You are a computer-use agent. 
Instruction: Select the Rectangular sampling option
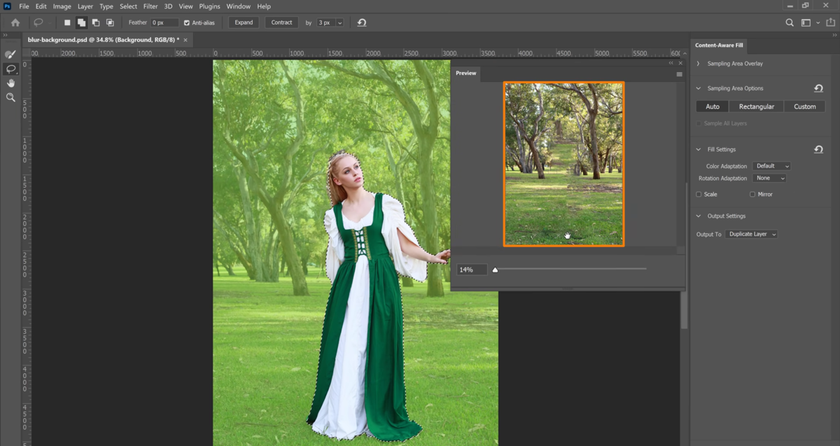click(756, 107)
